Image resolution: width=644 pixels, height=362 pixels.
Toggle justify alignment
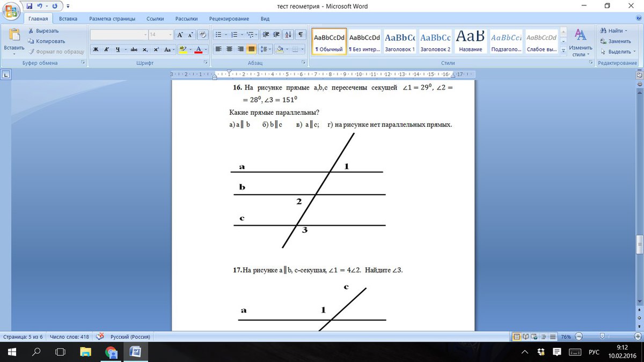point(251,49)
